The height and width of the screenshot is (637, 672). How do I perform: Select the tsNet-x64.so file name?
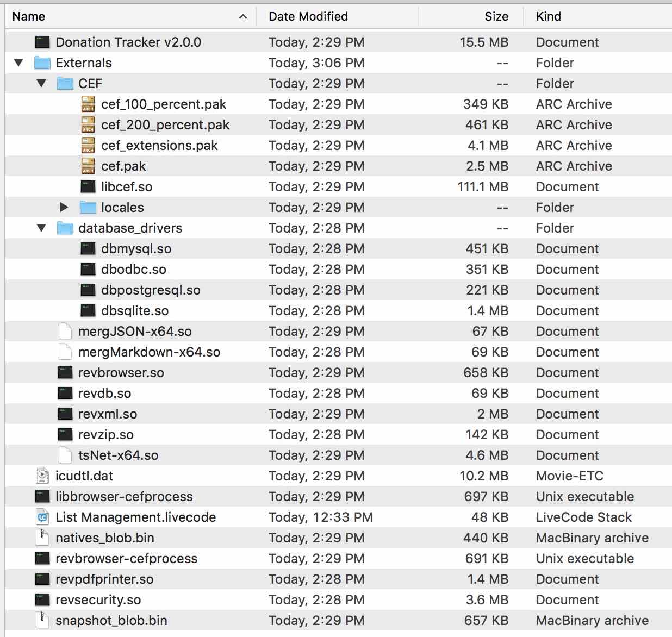pos(118,455)
